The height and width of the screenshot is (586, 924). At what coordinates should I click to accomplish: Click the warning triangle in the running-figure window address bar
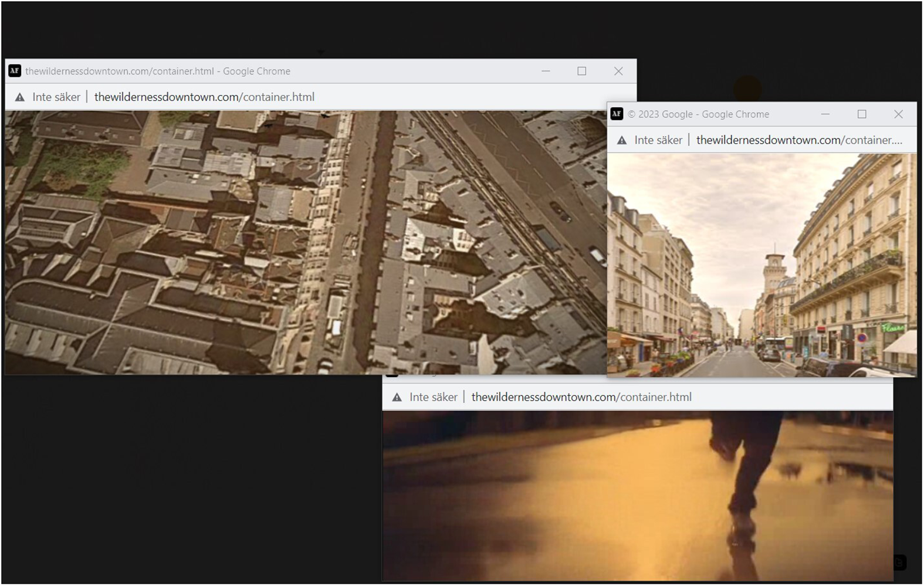(x=397, y=397)
